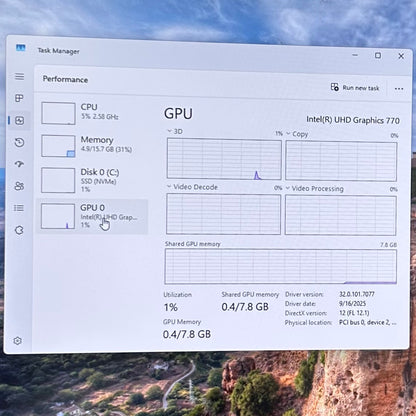Screen dimensions: 416x416
Task: Open Task Manager settings gear
Action: tap(17, 341)
